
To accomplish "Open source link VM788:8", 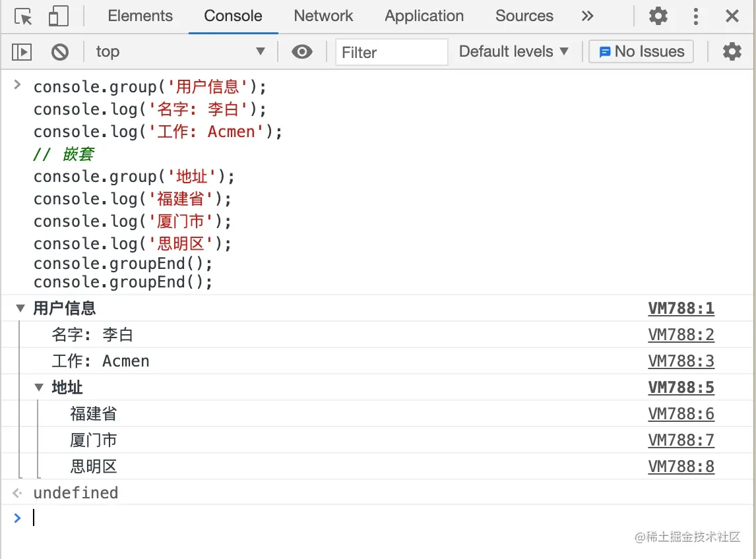I will point(681,467).
